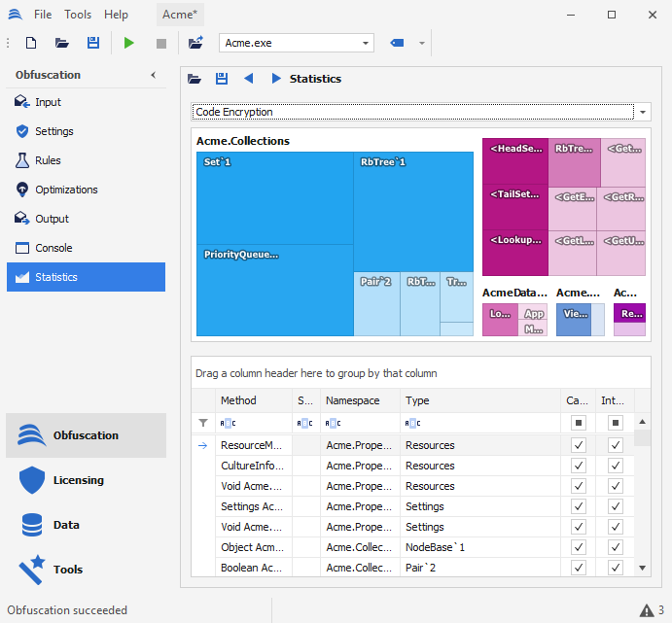Open the Data section
The height and width of the screenshot is (623, 672).
point(66,525)
